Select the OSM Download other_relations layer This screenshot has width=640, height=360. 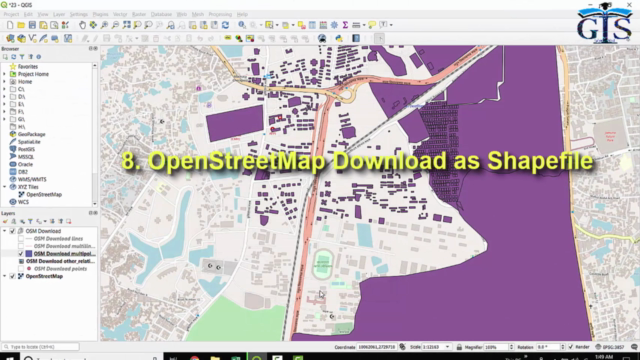click(x=60, y=261)
